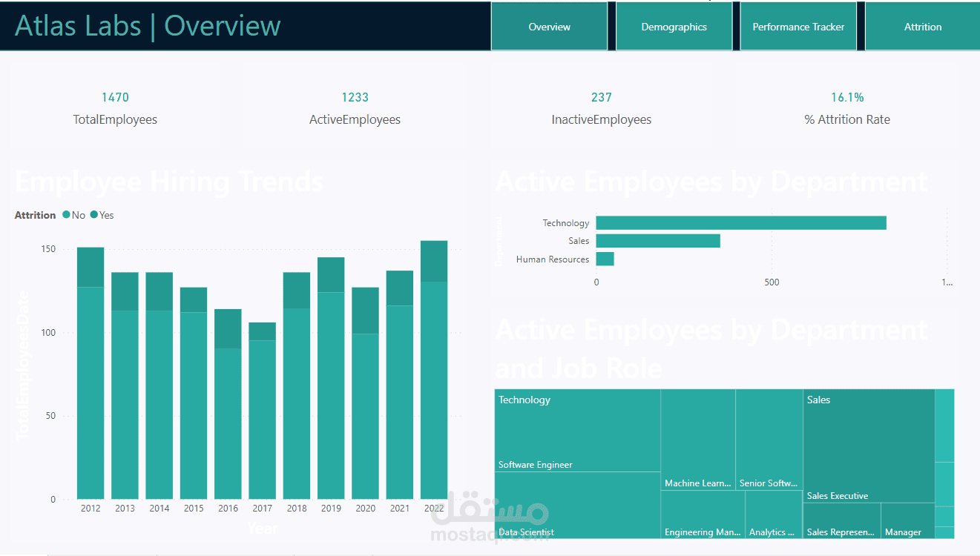Click the '2015' year axis label
This screenshot has width=980, height=556.
194,509
